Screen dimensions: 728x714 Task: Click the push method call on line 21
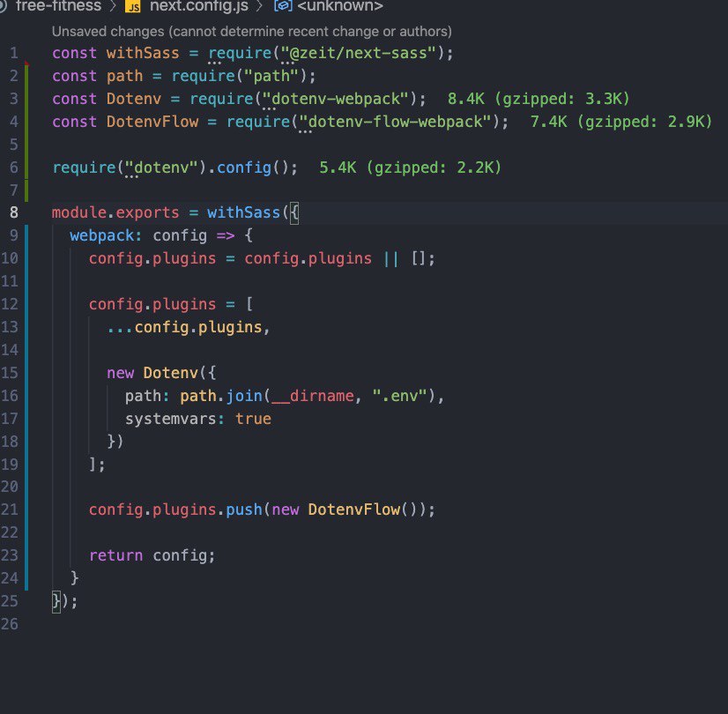[x=244, y=509]
